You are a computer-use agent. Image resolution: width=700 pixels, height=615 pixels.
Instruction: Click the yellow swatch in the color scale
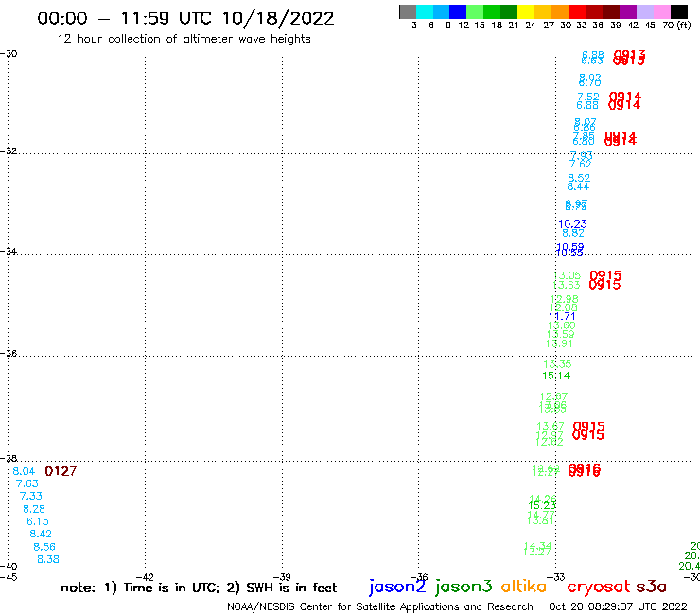[525, 11]
